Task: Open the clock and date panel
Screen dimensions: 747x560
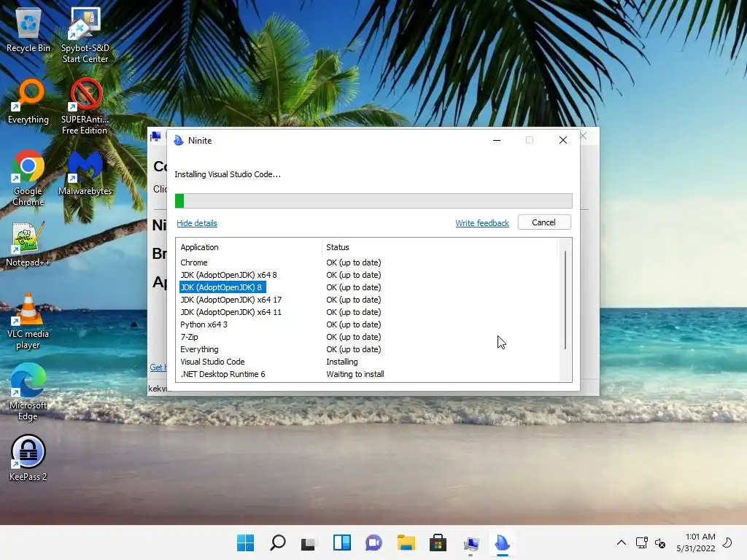Action: (695, 542)
